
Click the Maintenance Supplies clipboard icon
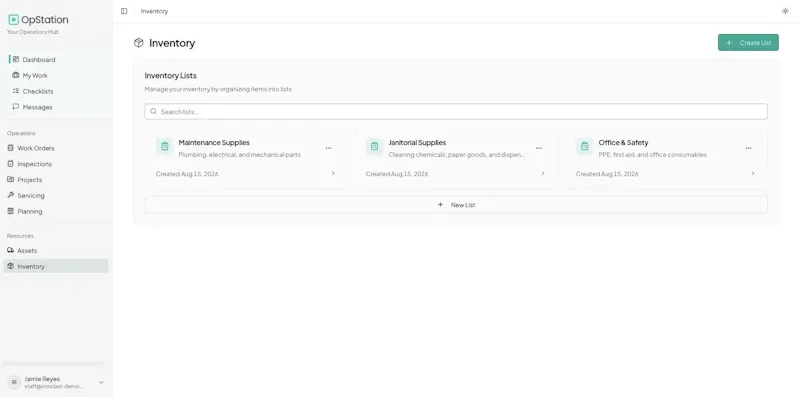(x=164, y=146)
